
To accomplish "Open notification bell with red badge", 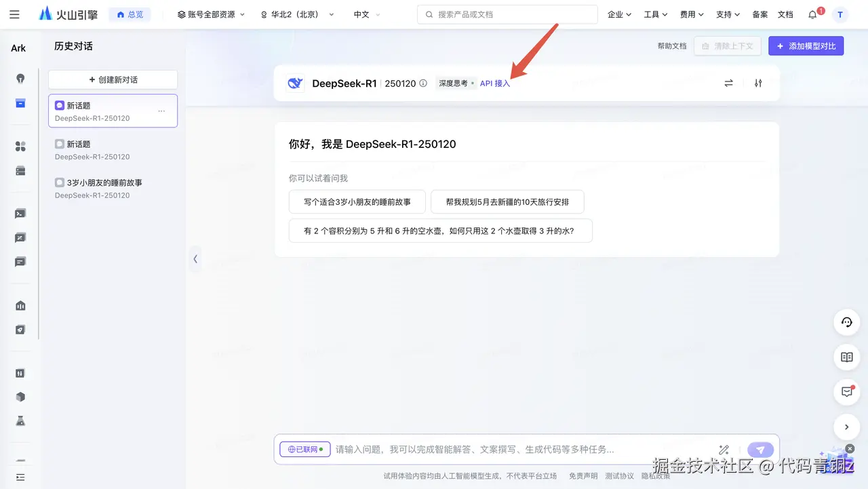I will point(813,14).
